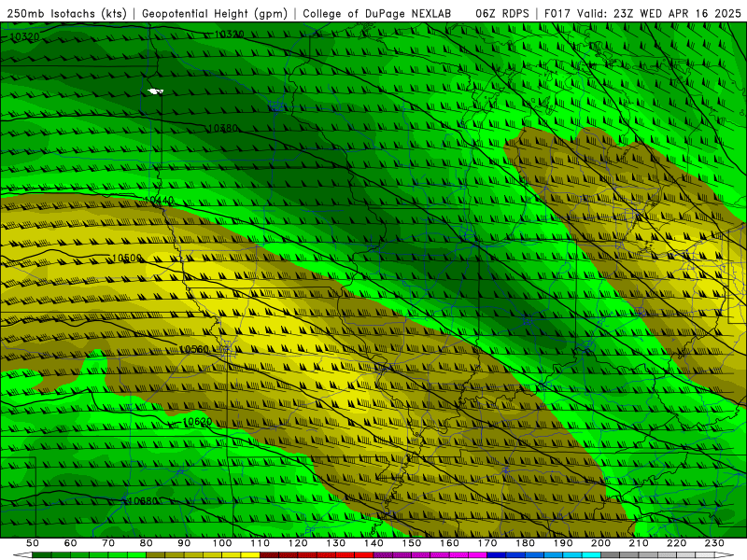Click the 'F017 Valid: 23Z WED APR 16 2025' text

point(642,14)
